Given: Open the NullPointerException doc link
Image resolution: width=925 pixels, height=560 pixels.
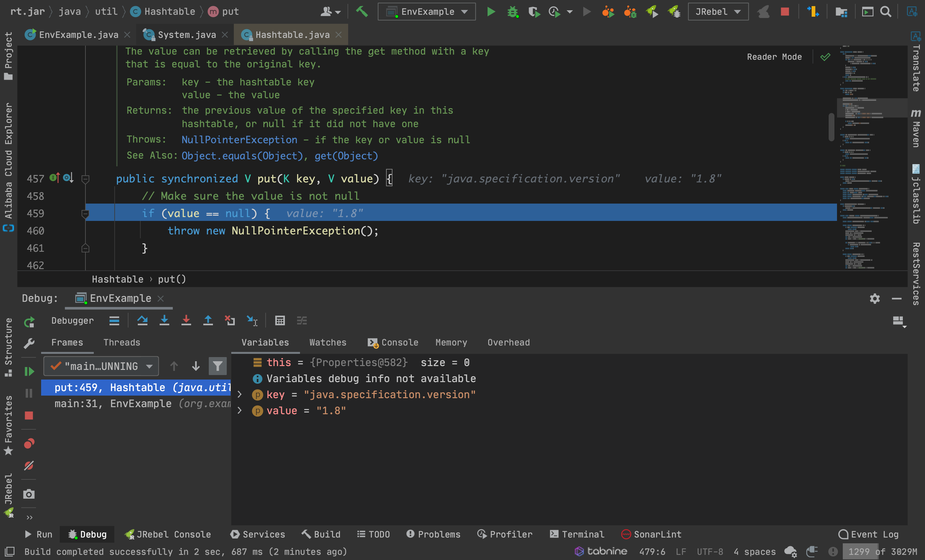Looking at the screenshot, I should (x=239, y=140).
